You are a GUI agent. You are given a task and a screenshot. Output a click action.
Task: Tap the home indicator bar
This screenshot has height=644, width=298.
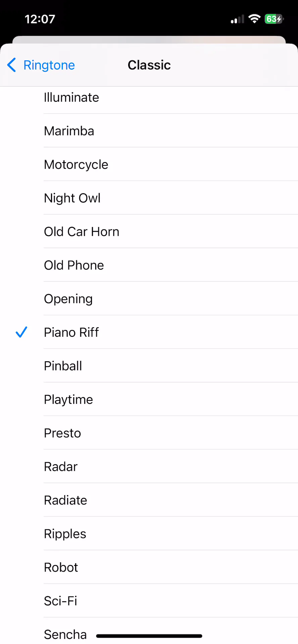pyautogui.click(x=149, y=636)
